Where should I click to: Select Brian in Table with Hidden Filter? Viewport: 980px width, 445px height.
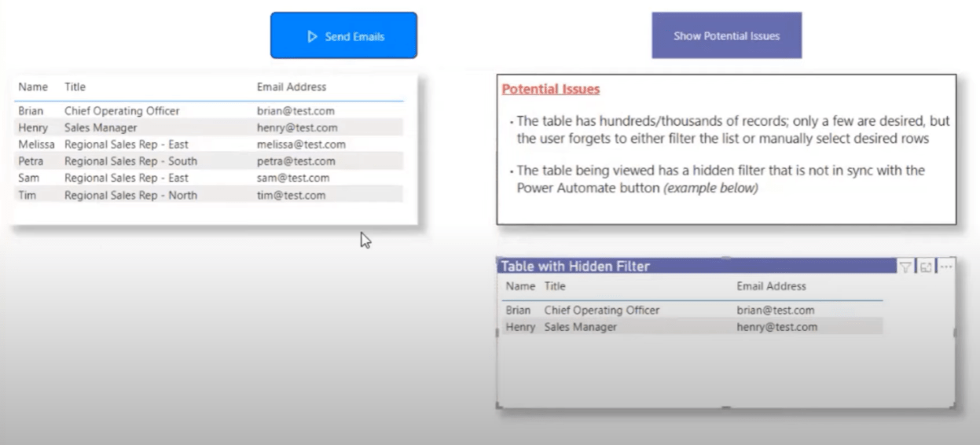click(518, 310)
